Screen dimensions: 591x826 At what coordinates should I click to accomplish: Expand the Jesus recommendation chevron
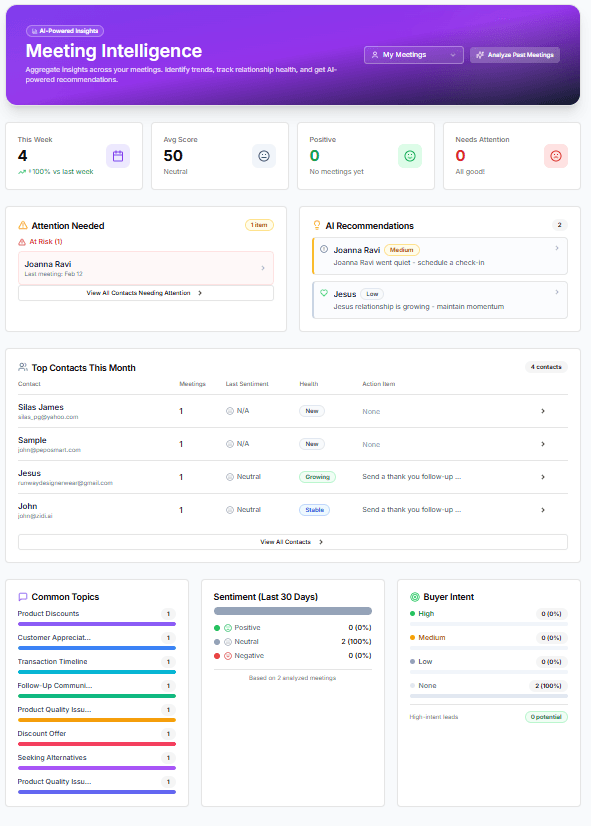[x=557, y=292]
